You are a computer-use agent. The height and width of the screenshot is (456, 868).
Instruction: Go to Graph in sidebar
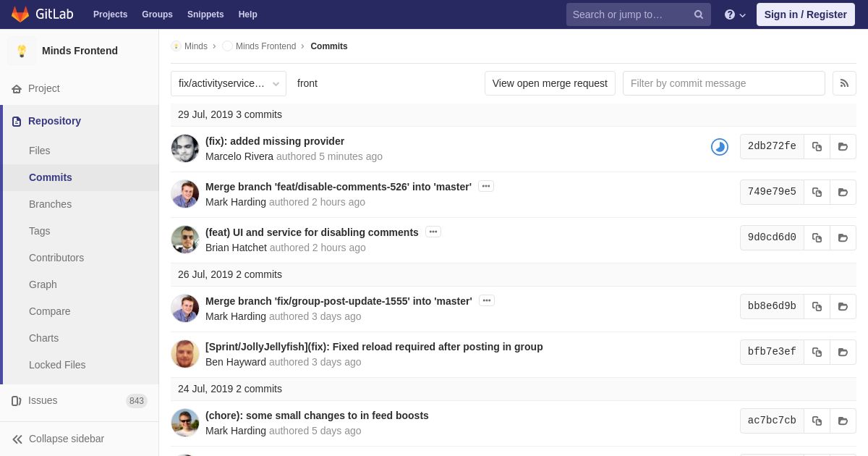pyautogui.click(x=43, y=284)
